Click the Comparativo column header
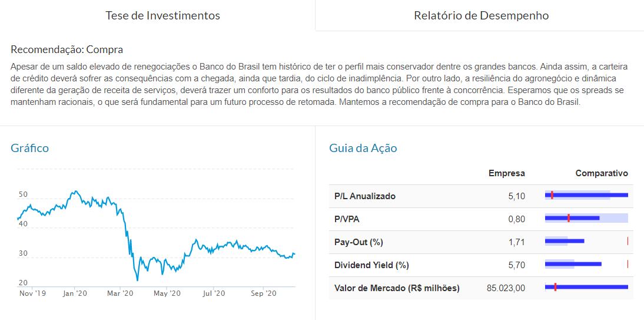 [602, 174]
